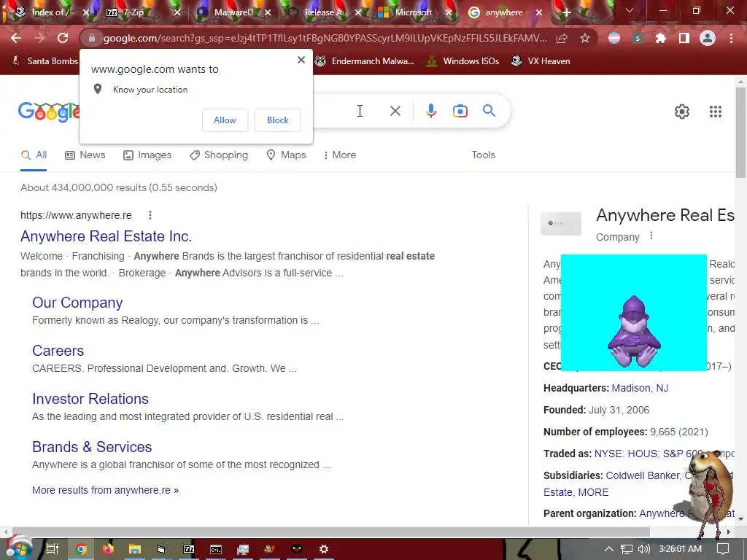Screen dimensions: 747x560
Task: Open the Chrome profile avatar
Action: (708, 38)
